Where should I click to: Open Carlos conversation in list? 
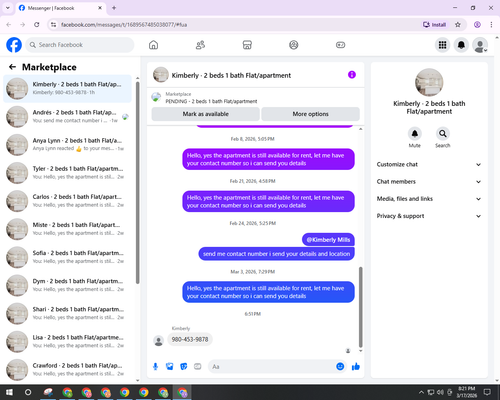pos(67,201)
